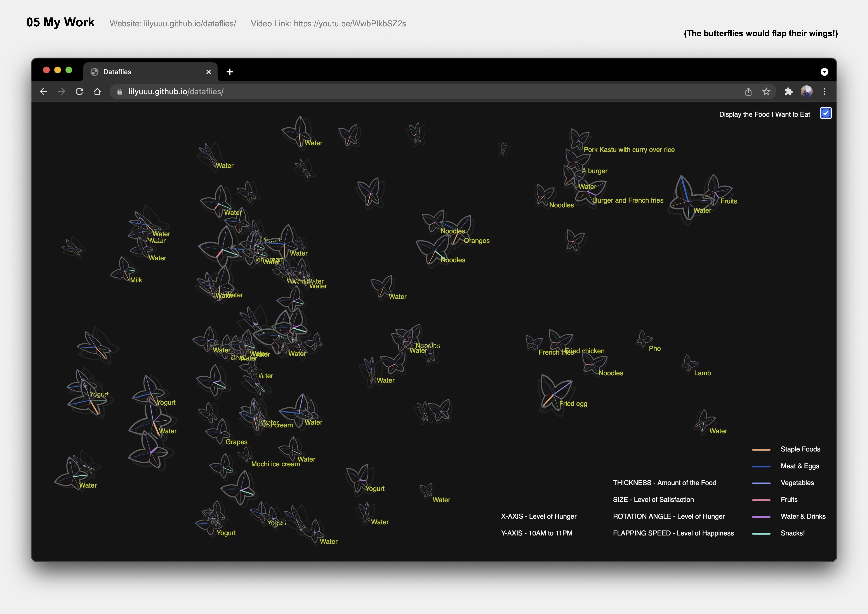
Task: Expand the tab search dropdown arrow
Action: (x=824, y=72)
